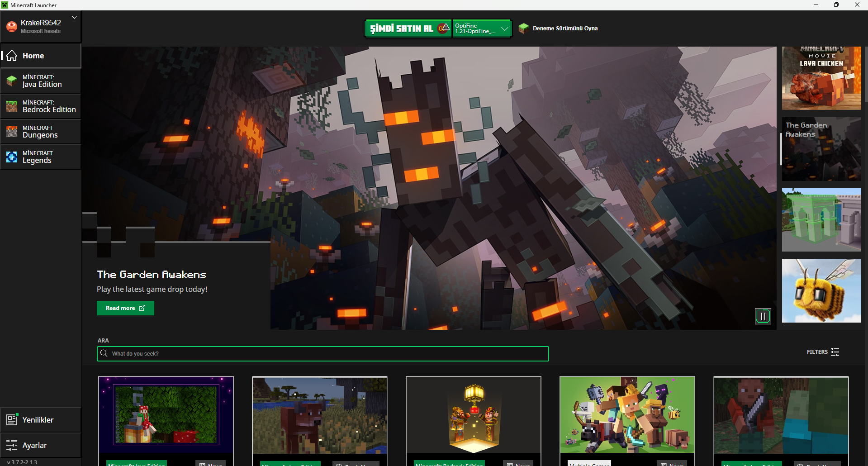Click the page vertical scrollbar
The height and width of the screenshot is (466, 868).
(866, 75)
